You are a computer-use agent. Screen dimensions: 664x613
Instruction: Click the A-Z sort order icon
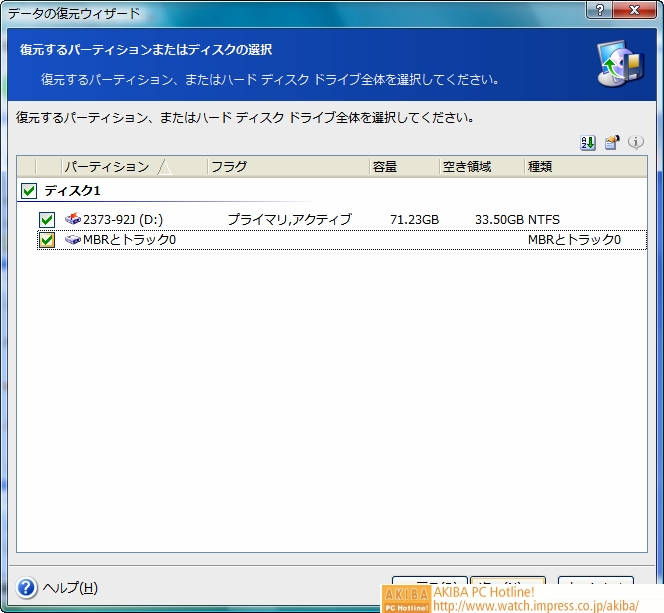tap(588, 143)
